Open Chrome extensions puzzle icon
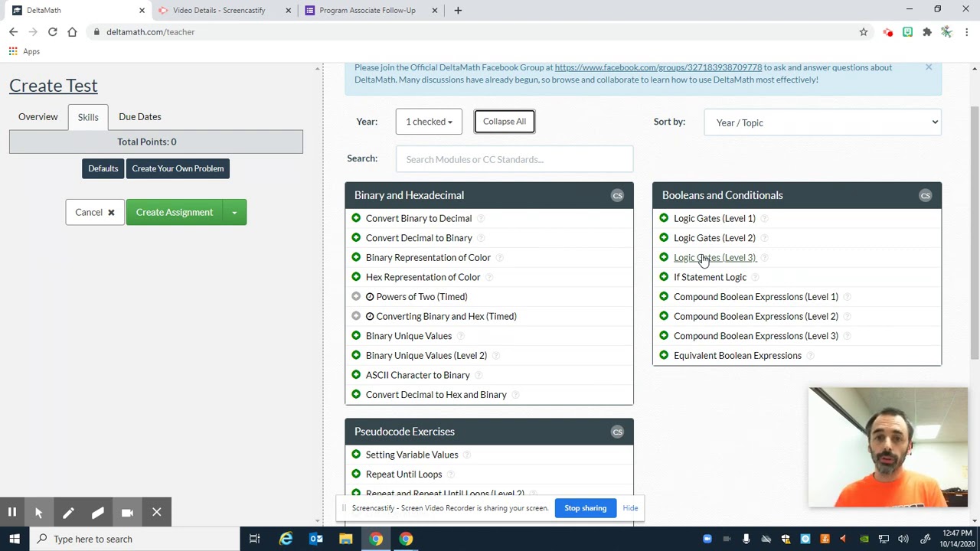The width and height of the screenshot is (980, 551). tap(927, 32)
